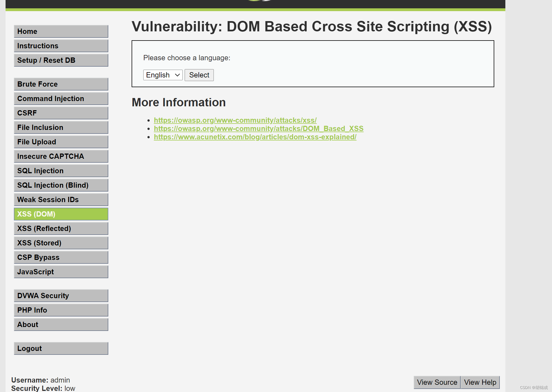Viewport: 552px width, 392px height.
Task: Click the Select button
Action: coord(199,75)
